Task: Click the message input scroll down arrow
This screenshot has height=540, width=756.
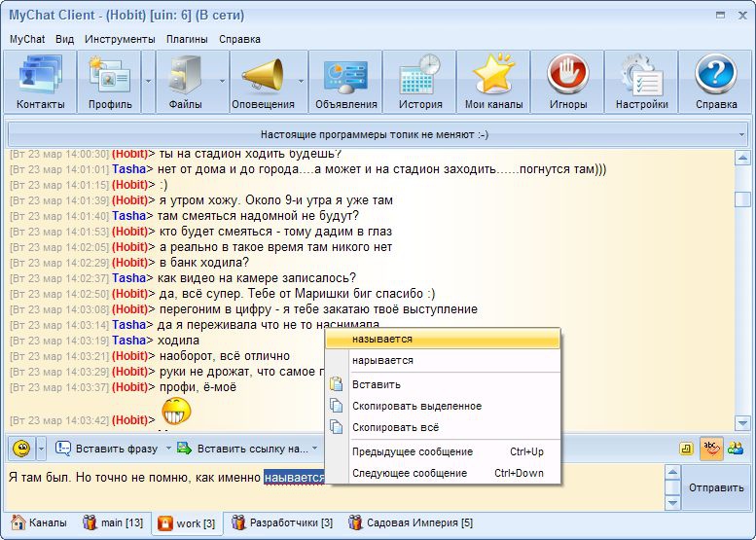Action: [x=672, y=503]
